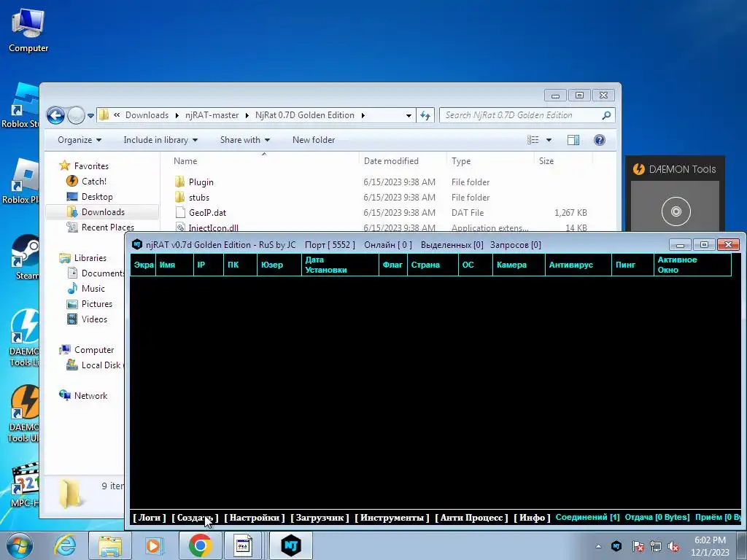Click the NJ taskbar button
The width and height of the screenshot is (747, 560).
click(x=291, y=545)
